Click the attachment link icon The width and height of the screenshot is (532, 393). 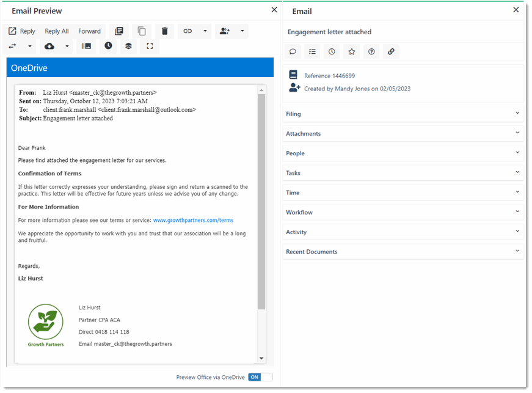[391, 51]
